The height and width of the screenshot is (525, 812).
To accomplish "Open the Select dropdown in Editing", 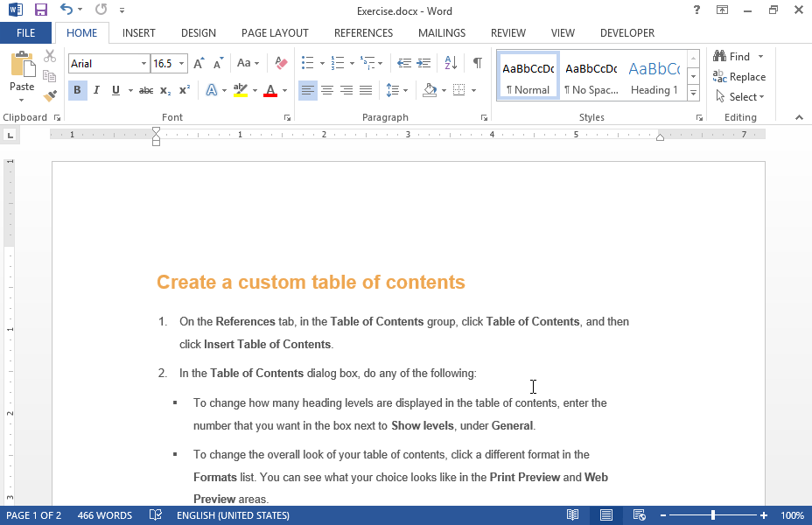I will [x=740, y=97].
